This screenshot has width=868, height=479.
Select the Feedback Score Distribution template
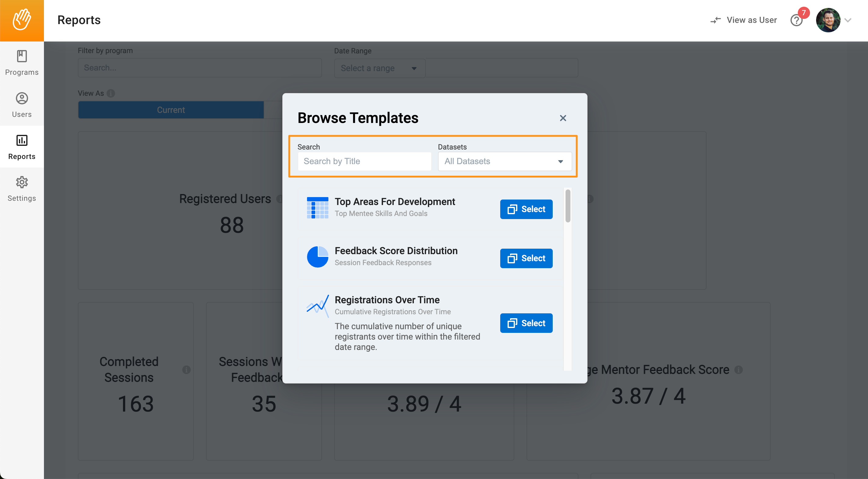[x=526, y=258]
